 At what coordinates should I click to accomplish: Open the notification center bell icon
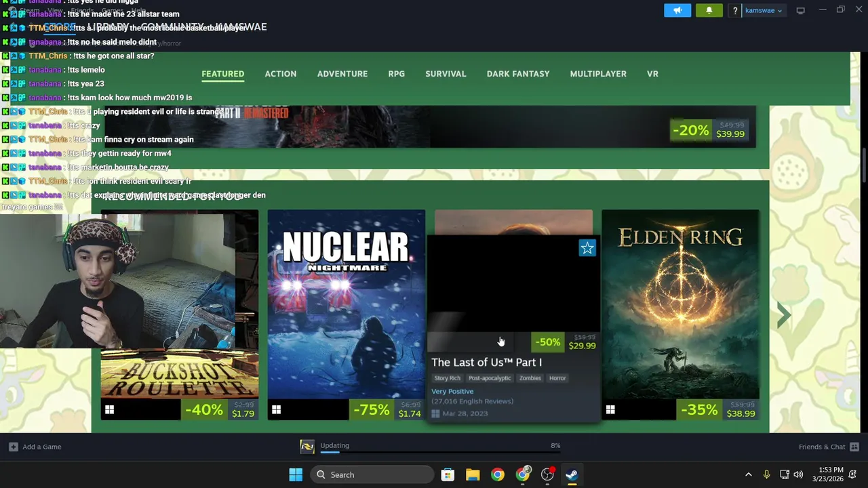click(853, 474)
